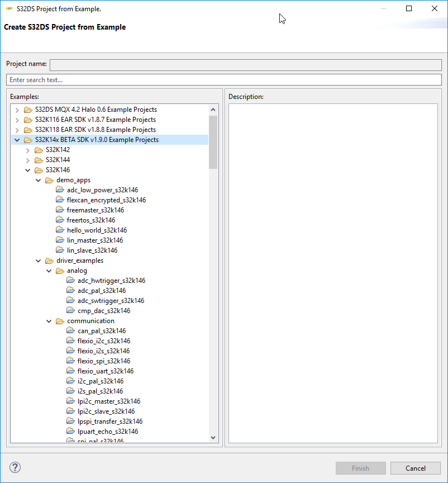Click the Project name field
This screenshot has width=448, height=483.
(246, 65)
